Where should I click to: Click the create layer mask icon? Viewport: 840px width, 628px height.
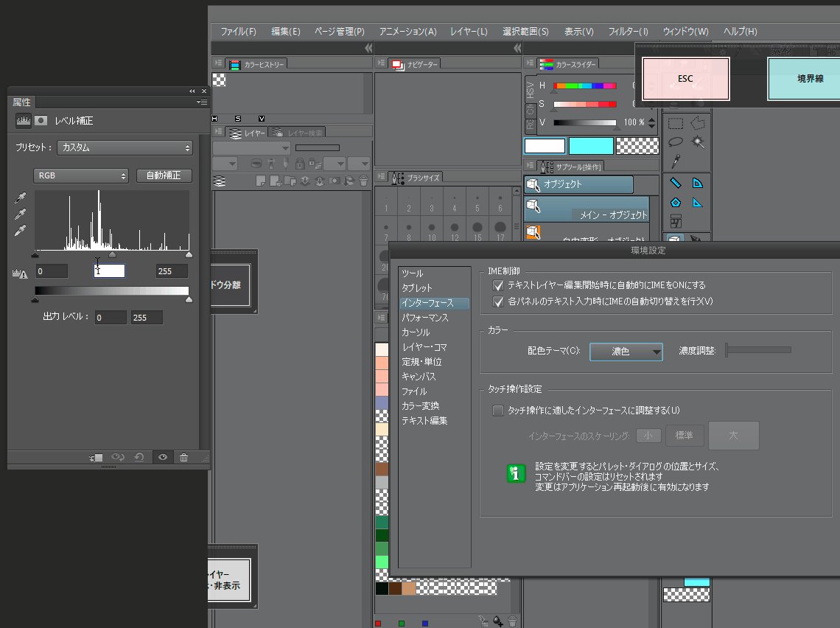coord(335,181)
